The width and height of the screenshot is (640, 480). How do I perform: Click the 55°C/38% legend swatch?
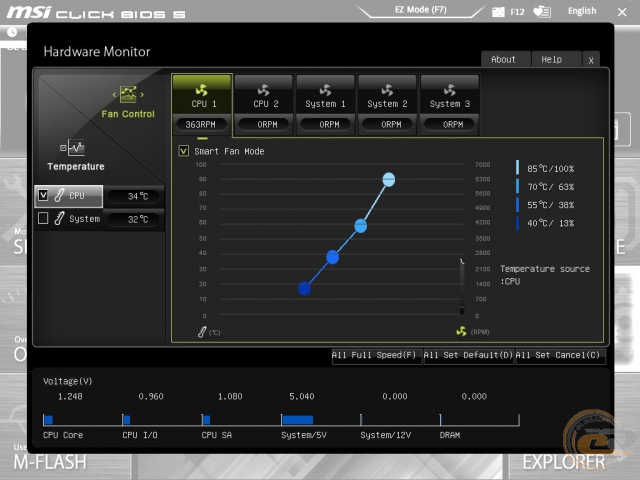pos(518,204)
